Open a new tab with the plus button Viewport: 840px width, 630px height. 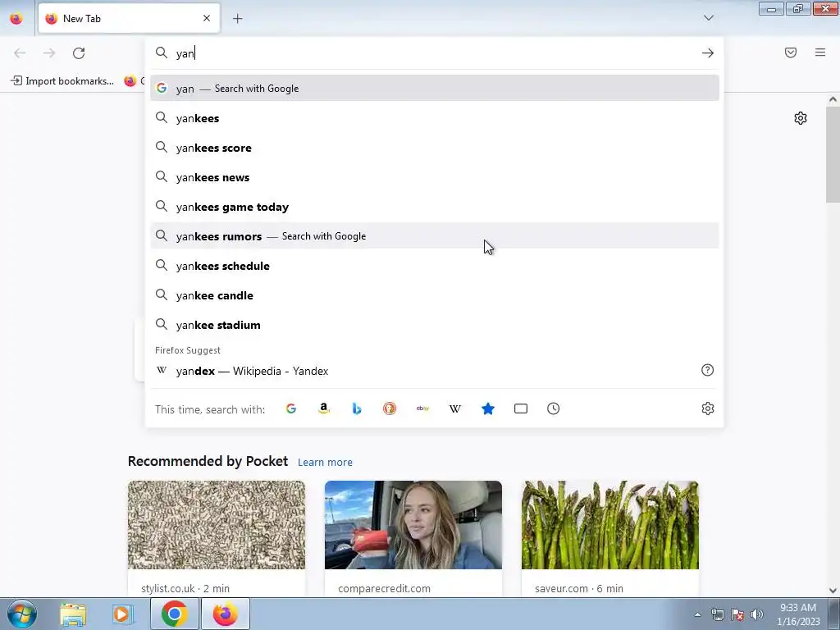[237, 18]
